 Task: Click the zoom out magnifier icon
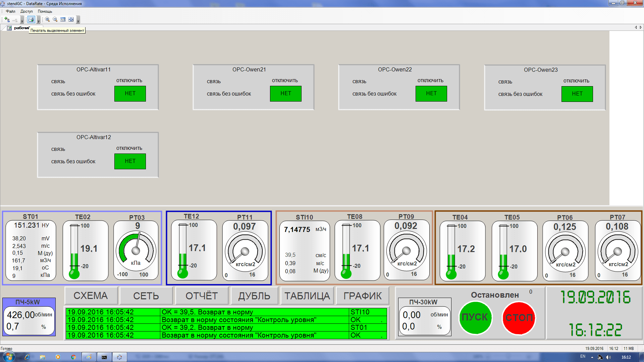pyautogui.click(x=55, y=19)
